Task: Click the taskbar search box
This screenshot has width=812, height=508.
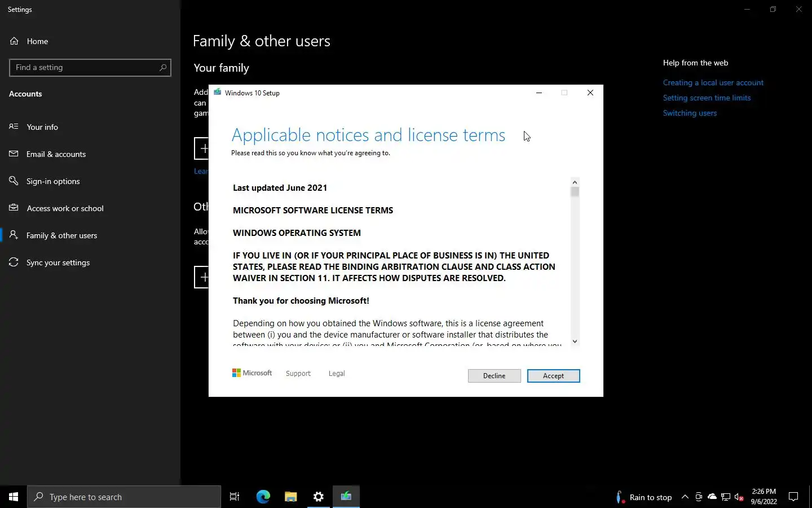Action: (x=124, y=497)
